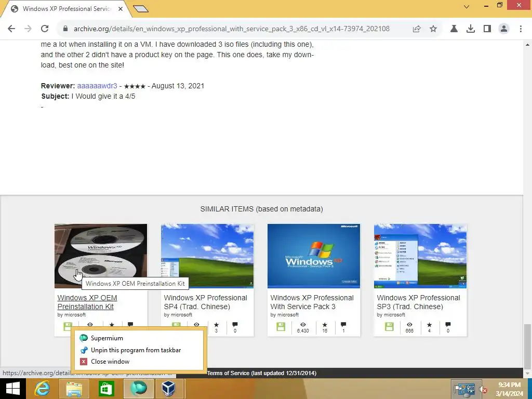Open Windows Store from taskbar
This screenshot has width=532, height=399.
tap(106, 389)
